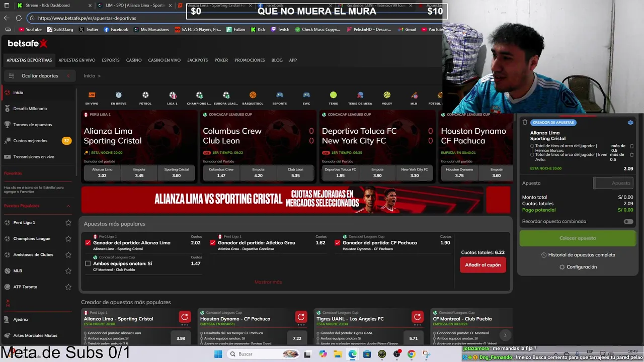Select the Voley ball icon
Viewport: 644px width, 362px height.
[387, 95]
